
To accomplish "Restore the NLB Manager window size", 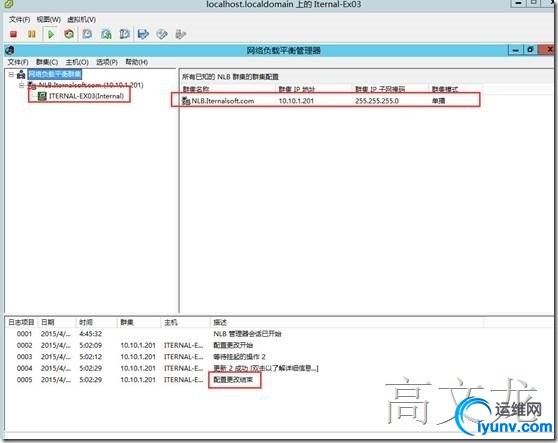I will tap(530, 50).
